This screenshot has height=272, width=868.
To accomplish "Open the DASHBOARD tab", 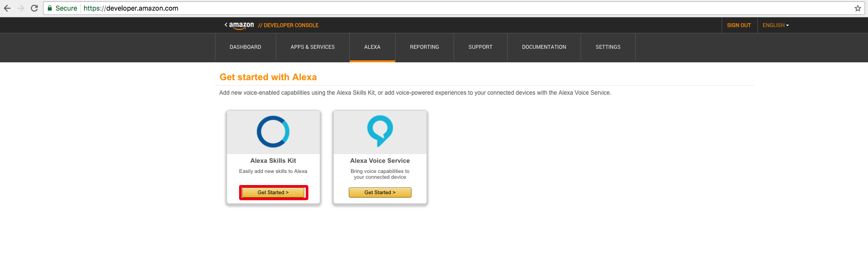I will (245, 47).
